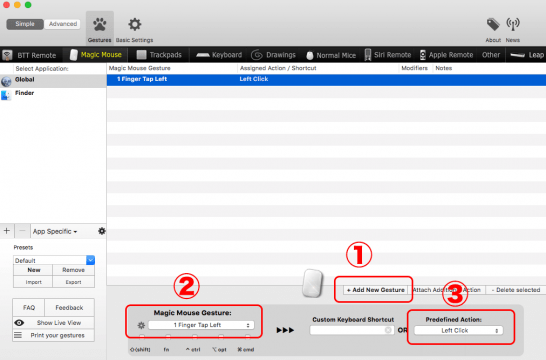Click the Finder app icon
Screen dimensions: 546x360
tap(6, 95)
